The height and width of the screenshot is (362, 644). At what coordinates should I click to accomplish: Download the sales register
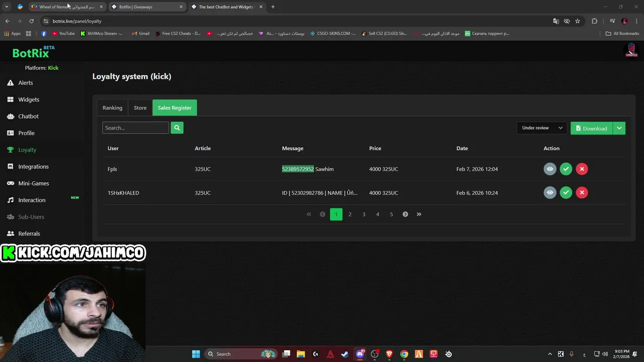click(x=592, y=128)
